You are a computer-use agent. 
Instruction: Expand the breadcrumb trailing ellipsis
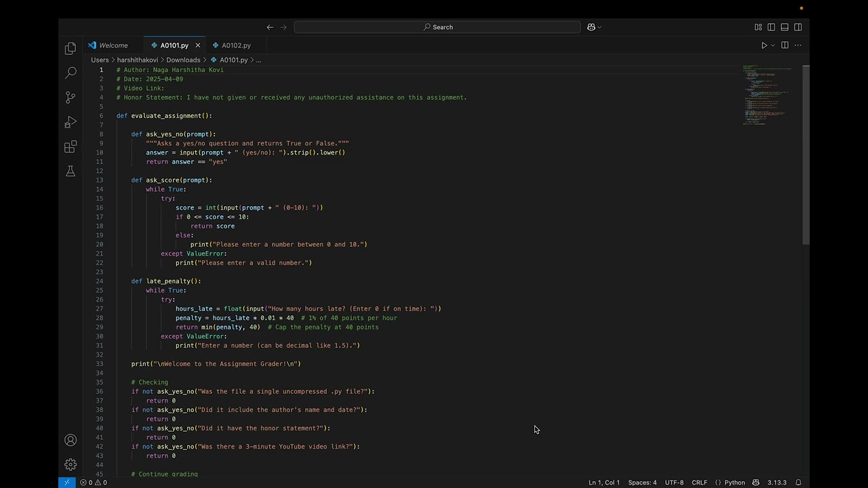pyautogui.click(x=258, y=60)
